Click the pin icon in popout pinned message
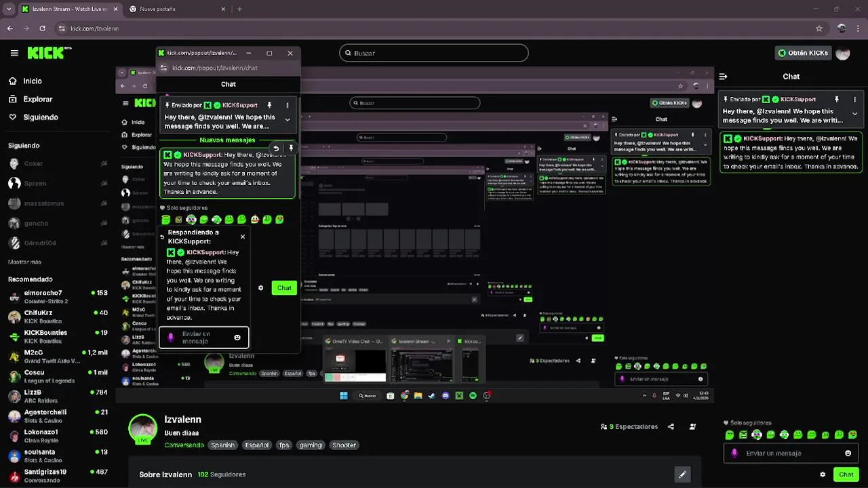The width and height of the screenshot is (868, 488). tap(269, 105)
